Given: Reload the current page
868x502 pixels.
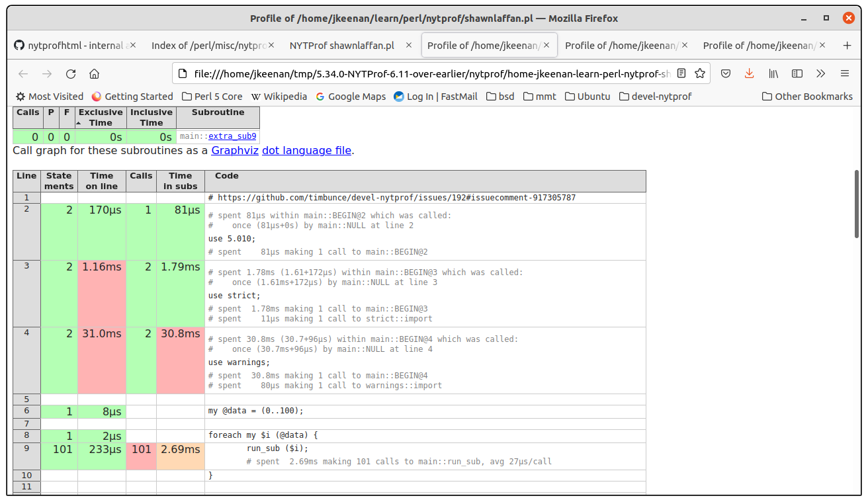Looking at the screenshot, I should pos(71,73).
